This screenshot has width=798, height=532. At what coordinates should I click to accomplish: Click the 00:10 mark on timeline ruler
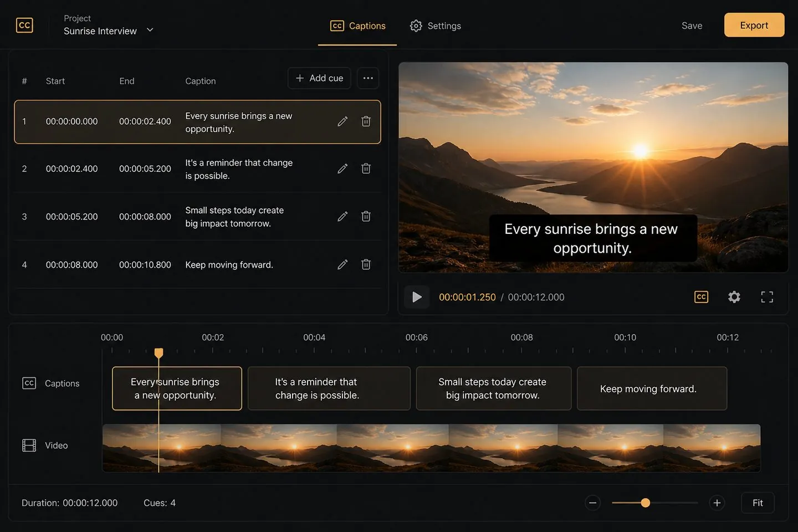click(625, 337)
